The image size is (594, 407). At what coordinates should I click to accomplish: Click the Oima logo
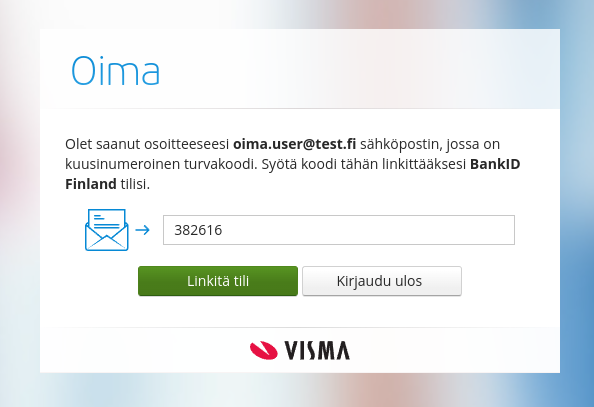116,70
